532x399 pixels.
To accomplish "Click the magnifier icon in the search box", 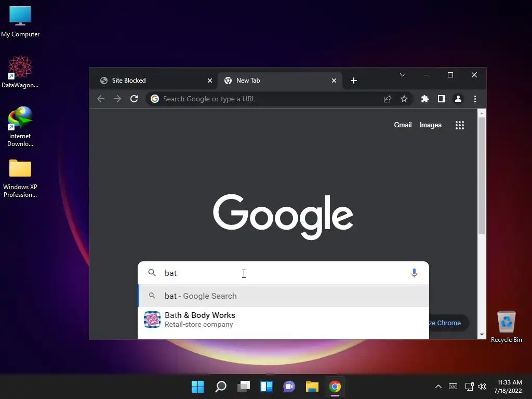I will [x=152, y=273].
